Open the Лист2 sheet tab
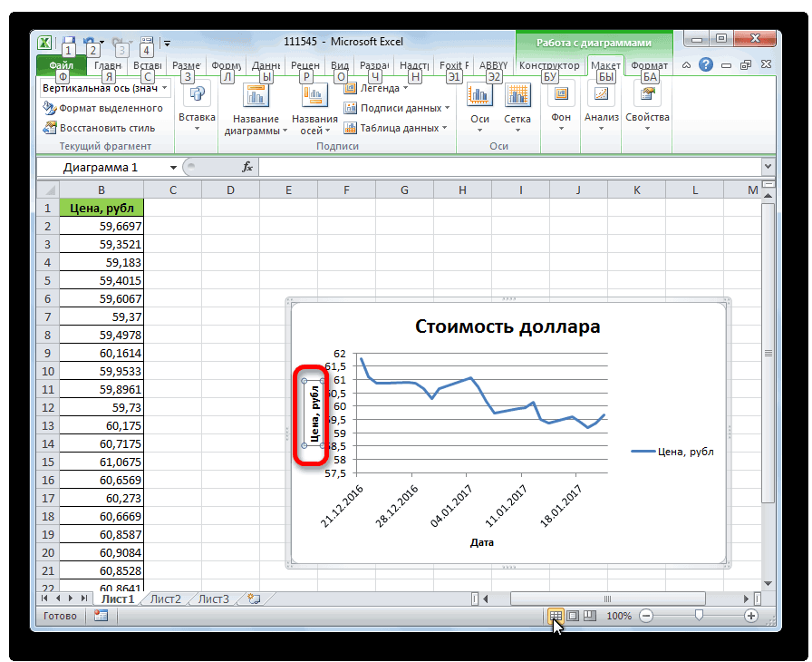Viewport: 812px width, 662px height. (x=166, y=599)
